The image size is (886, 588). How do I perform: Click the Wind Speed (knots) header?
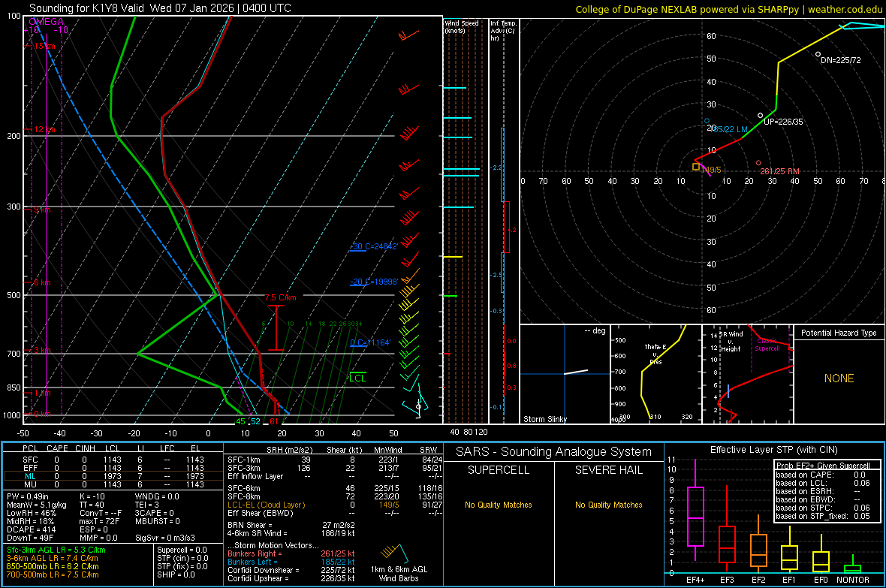click(462, 27)
